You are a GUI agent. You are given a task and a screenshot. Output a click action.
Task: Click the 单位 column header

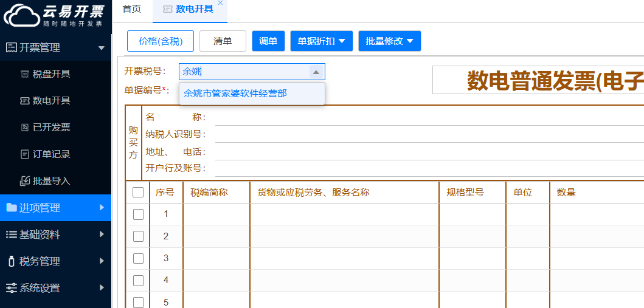tap(528, 193)
